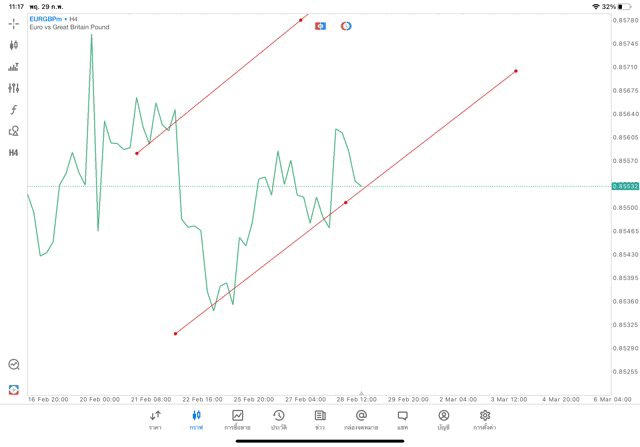Tap the blue one-click trading icon at the top

tap(320, 25)
